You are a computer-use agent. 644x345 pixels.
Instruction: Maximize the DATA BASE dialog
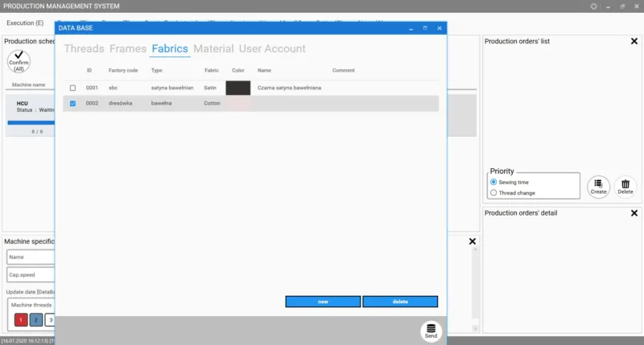click(x=425, y=28)
